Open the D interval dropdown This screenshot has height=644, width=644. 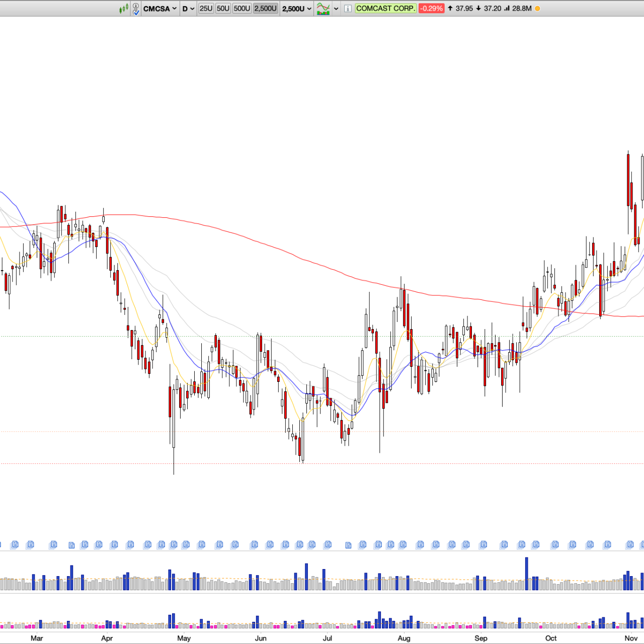[188, 9]
